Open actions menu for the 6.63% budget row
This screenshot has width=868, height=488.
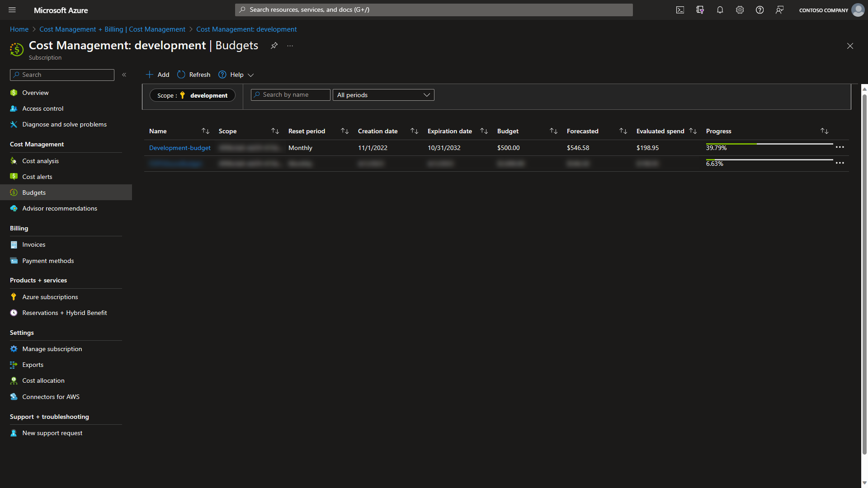pos(840,163)
